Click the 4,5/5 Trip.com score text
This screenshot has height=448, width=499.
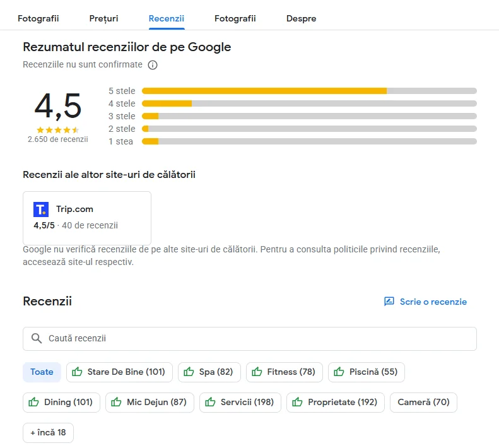[x=44, y=225]
